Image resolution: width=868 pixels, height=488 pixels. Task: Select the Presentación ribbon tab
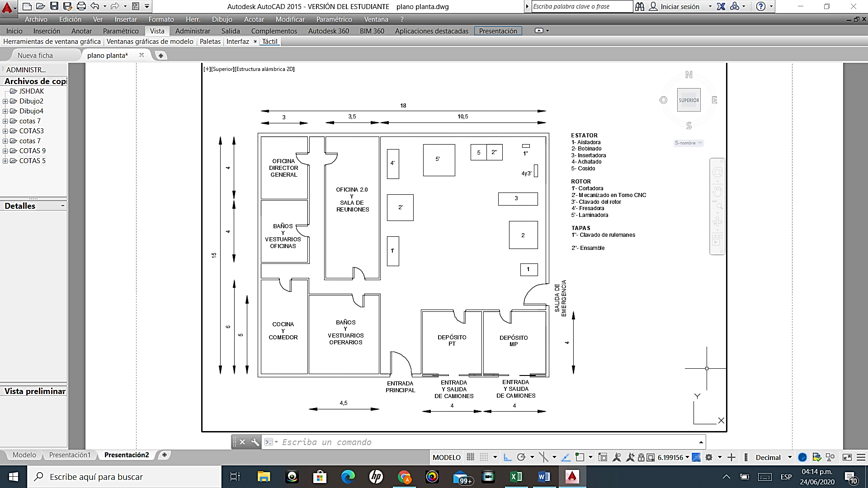click(498, 31)
